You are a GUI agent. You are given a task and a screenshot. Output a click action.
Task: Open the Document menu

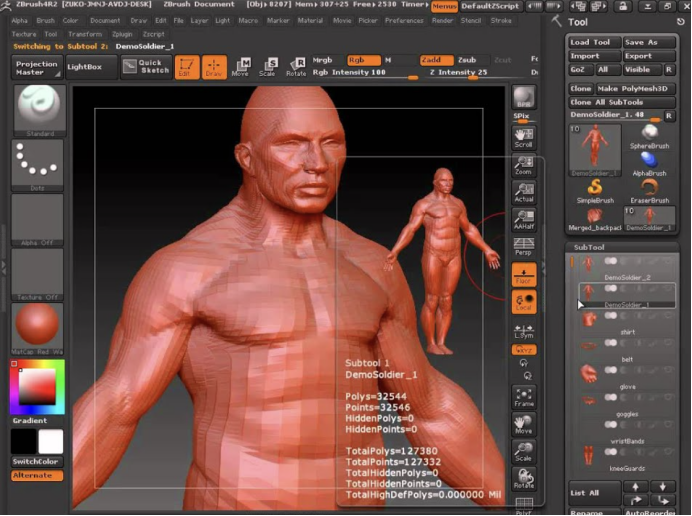(x=105, y=21)
